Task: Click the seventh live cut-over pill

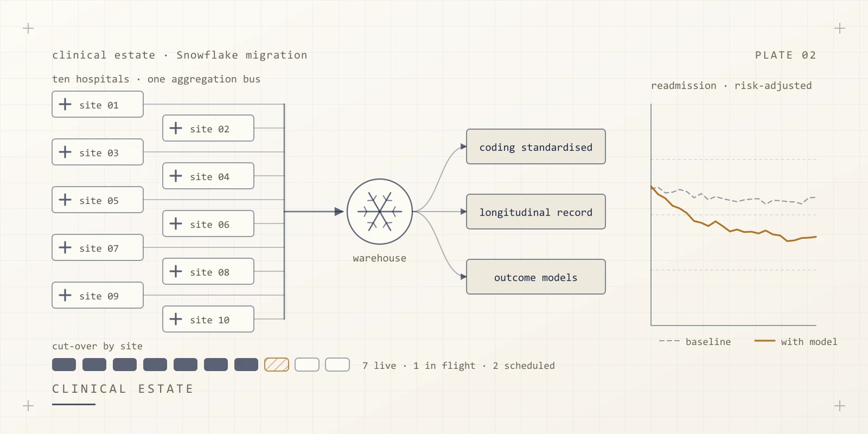Action: tap(246, 365)
